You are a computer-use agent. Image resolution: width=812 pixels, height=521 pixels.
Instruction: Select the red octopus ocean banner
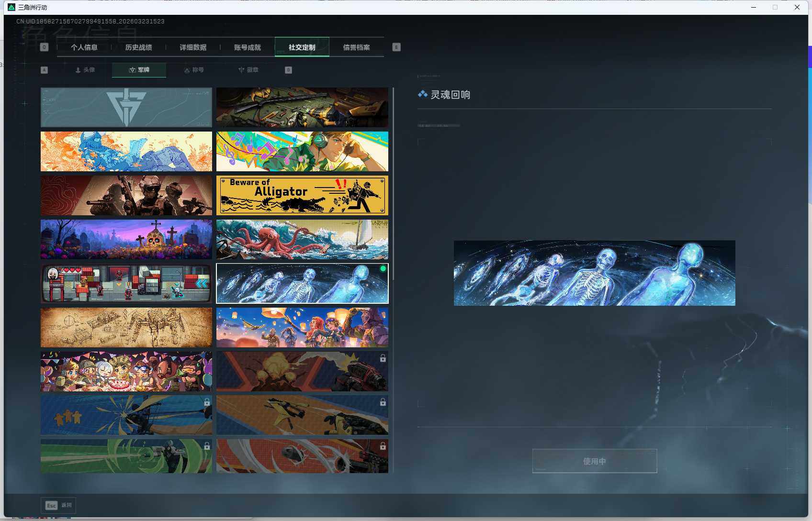[302, 239]
